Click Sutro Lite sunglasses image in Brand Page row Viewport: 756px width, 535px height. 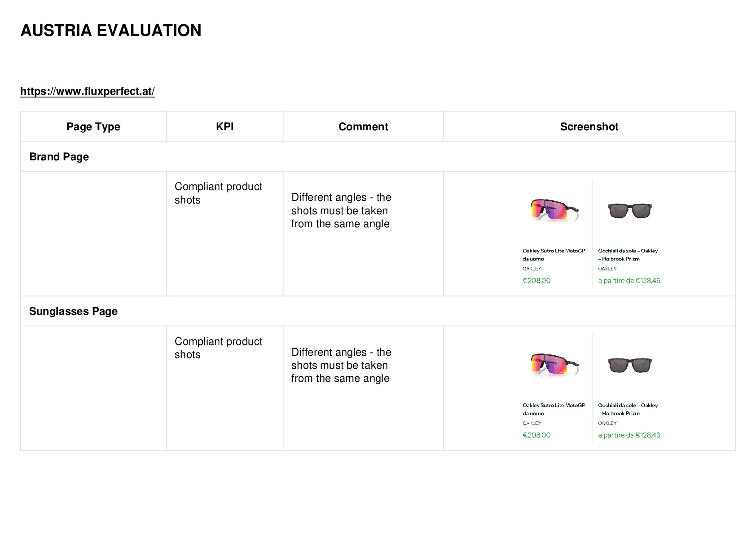click(555, 210)
